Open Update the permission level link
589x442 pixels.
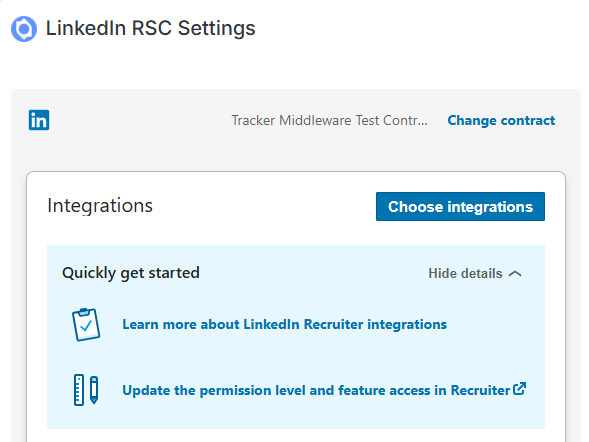324,390
